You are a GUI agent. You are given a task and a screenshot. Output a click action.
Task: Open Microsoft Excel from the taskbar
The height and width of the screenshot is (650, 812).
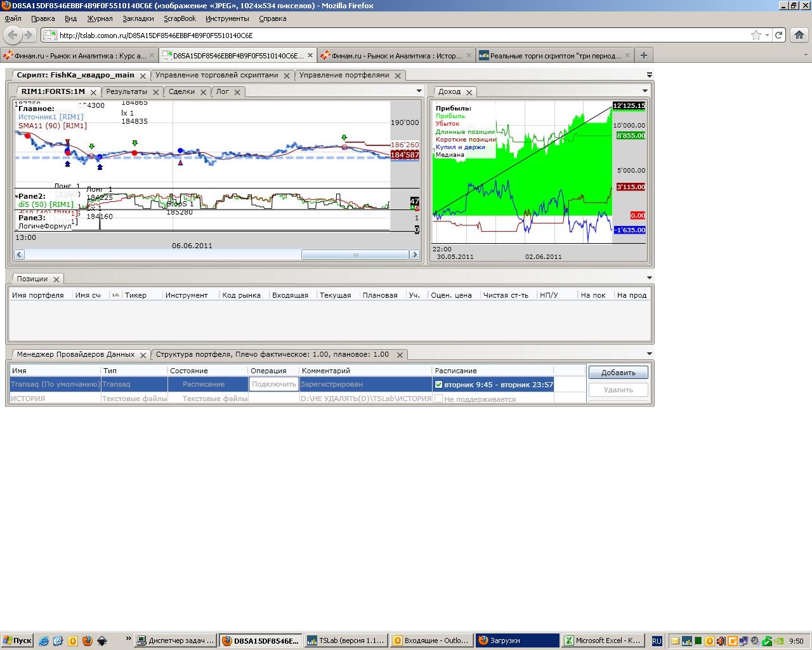tap(603, 640)
